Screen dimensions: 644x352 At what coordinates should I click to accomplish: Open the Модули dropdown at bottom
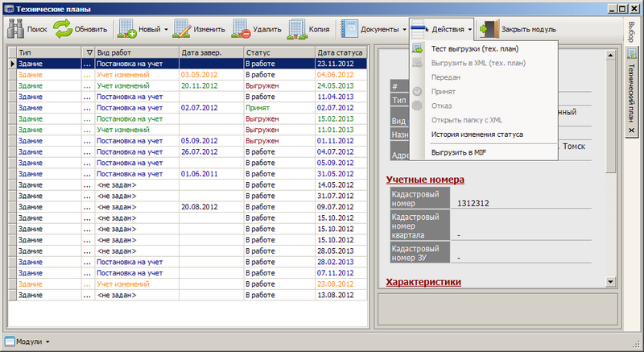(x=28, y=342)
